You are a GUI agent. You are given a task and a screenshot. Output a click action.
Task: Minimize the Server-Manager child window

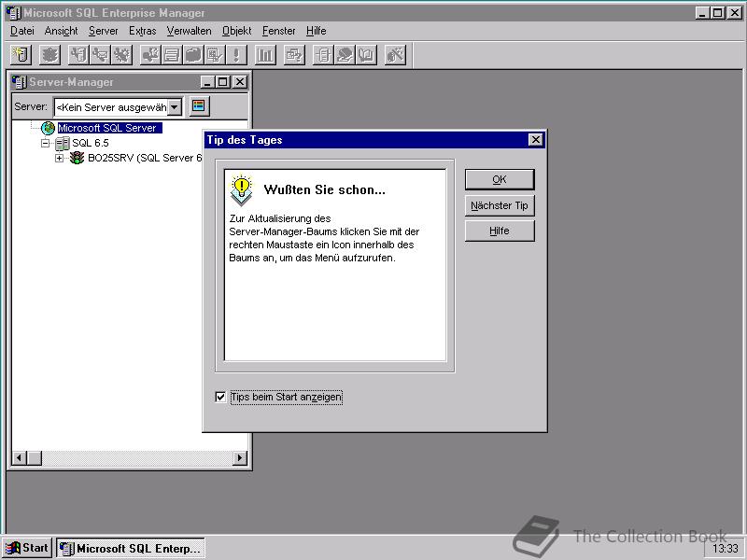207,82
